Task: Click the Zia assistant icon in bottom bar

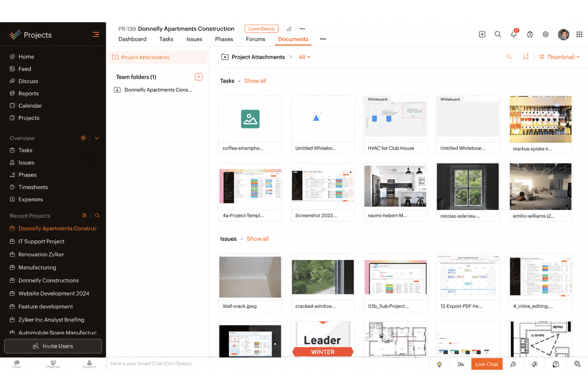Action: pos(460,364)
